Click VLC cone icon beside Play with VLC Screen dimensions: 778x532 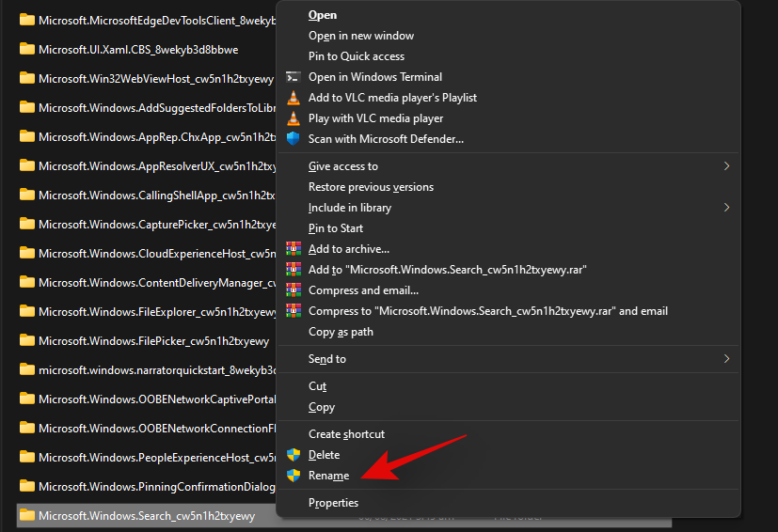pos(294,118)
